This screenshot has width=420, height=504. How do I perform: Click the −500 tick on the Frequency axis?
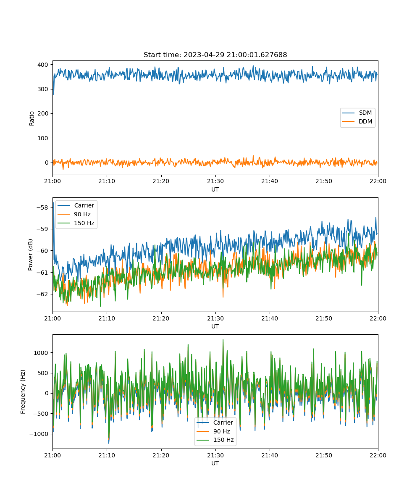click(x=41, y=414)
